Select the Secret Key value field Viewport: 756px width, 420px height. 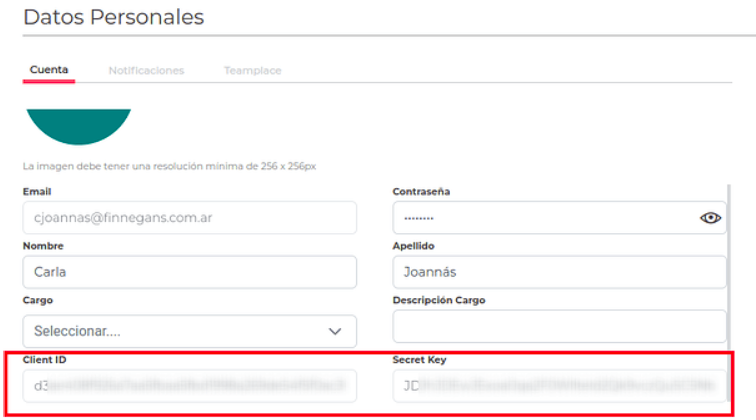coord(559,385)
